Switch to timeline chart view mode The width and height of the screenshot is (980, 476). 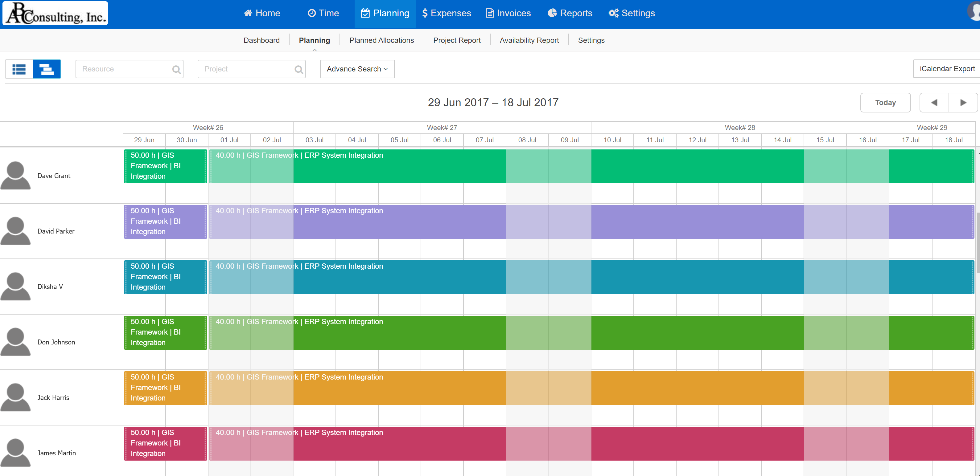pyautogui.click(x=47, y=69)
